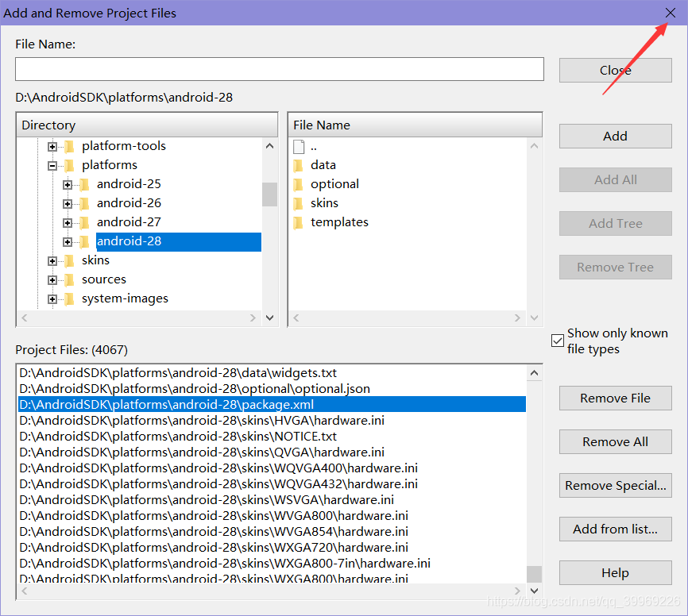Select skins\QVGA\hardware.ini in Project Files

272,452
